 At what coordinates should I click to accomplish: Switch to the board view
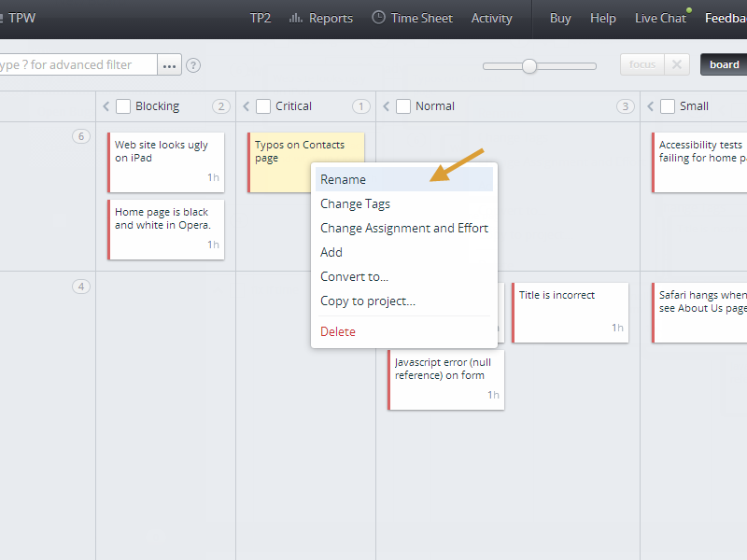pyautogui.click(x=725, y=64)
